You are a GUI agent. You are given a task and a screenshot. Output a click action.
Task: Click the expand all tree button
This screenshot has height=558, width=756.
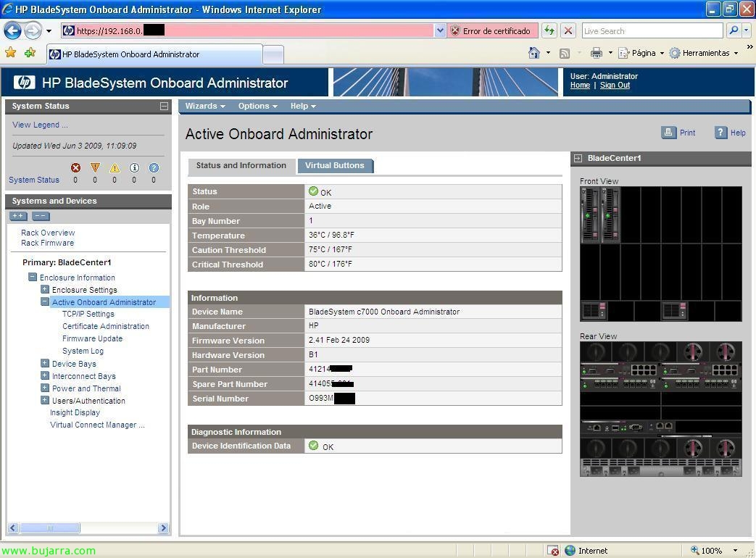18,216
